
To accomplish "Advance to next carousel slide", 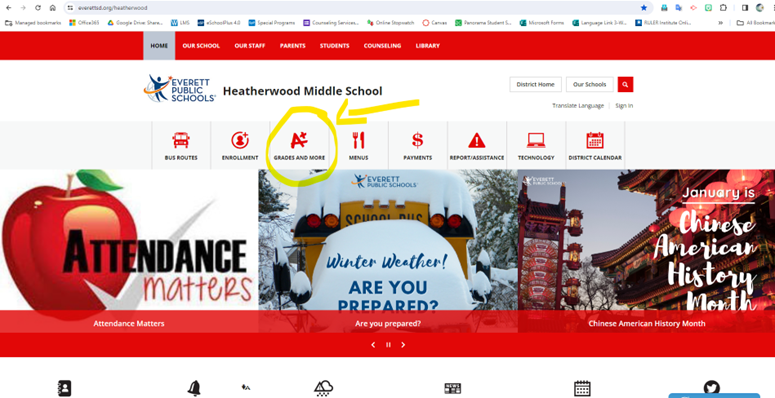I will click(x=403, y=345).
